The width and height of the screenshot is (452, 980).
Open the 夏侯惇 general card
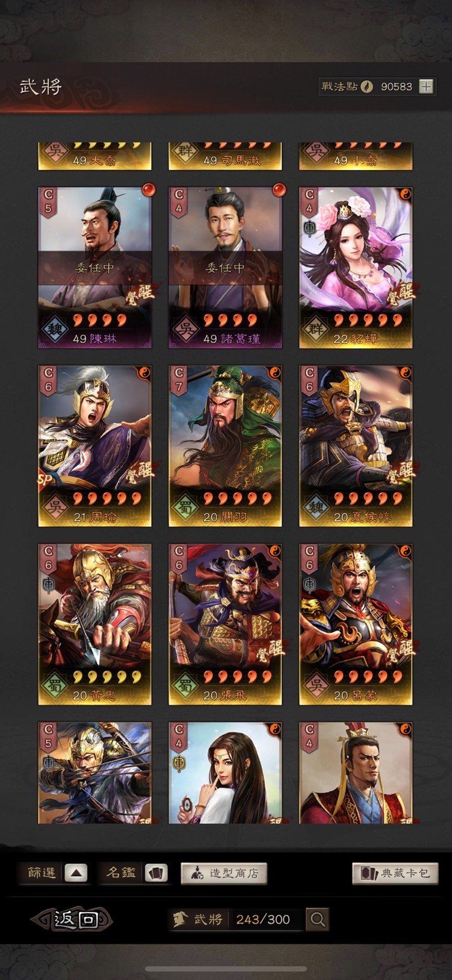click(x=356, y=446)
